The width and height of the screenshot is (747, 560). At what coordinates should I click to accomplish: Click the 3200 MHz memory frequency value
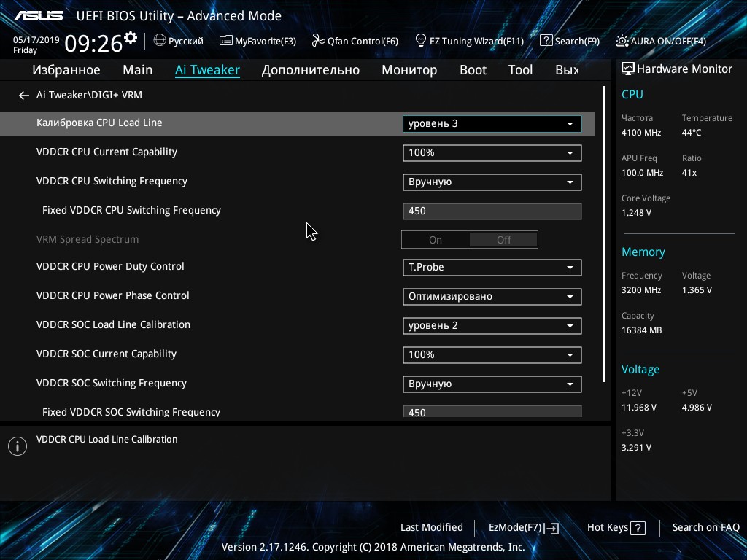(640, 290)
